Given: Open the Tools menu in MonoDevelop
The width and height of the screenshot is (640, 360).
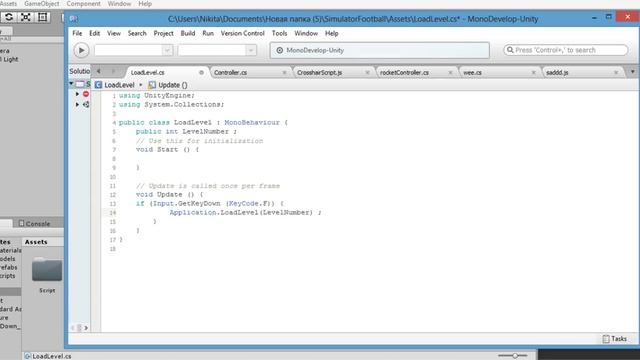Looking at the screenshot, I should click(279, 33).
